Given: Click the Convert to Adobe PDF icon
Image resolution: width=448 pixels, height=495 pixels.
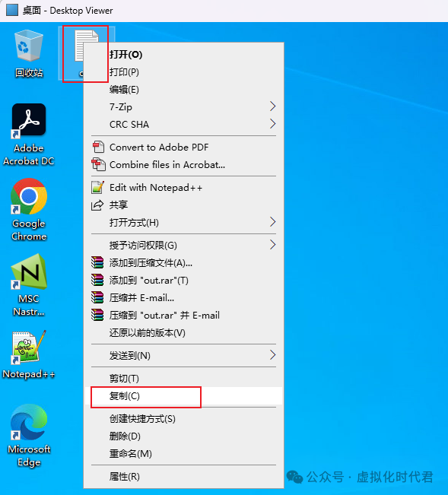Looking at the screenshot, I should tap(98, 147).
